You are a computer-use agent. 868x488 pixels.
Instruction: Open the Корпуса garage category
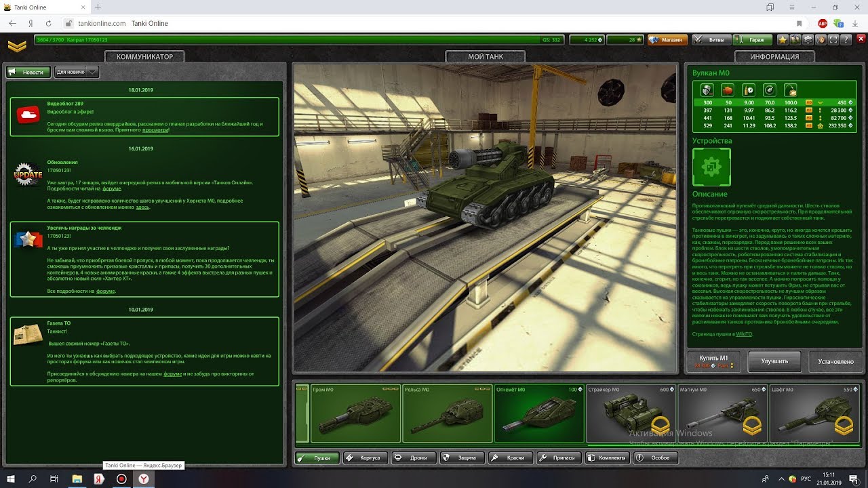tap(366, 457)
